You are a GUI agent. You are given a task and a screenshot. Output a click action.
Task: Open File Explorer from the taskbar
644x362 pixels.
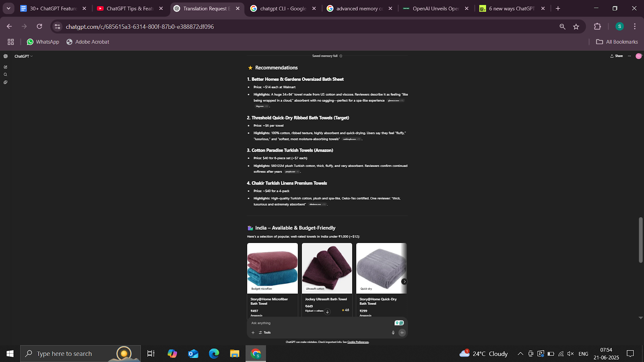point(235,354)
